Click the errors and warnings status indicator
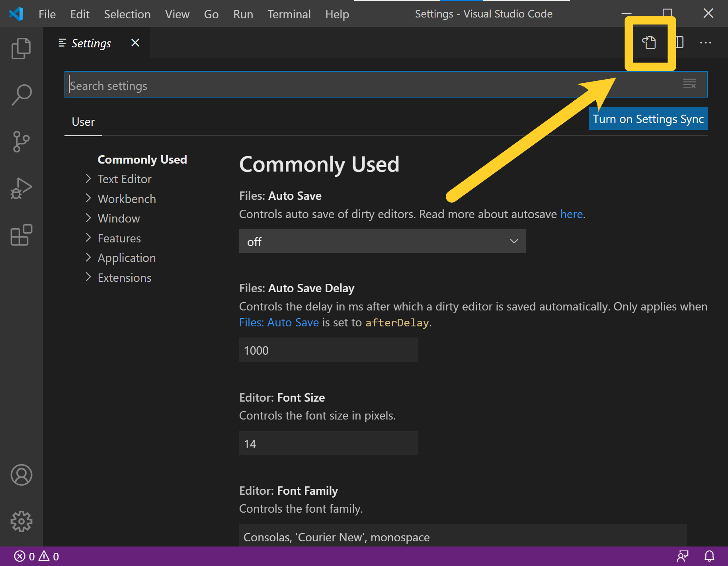The height and width of the screenshot is (566, 728). pos(37,556)
